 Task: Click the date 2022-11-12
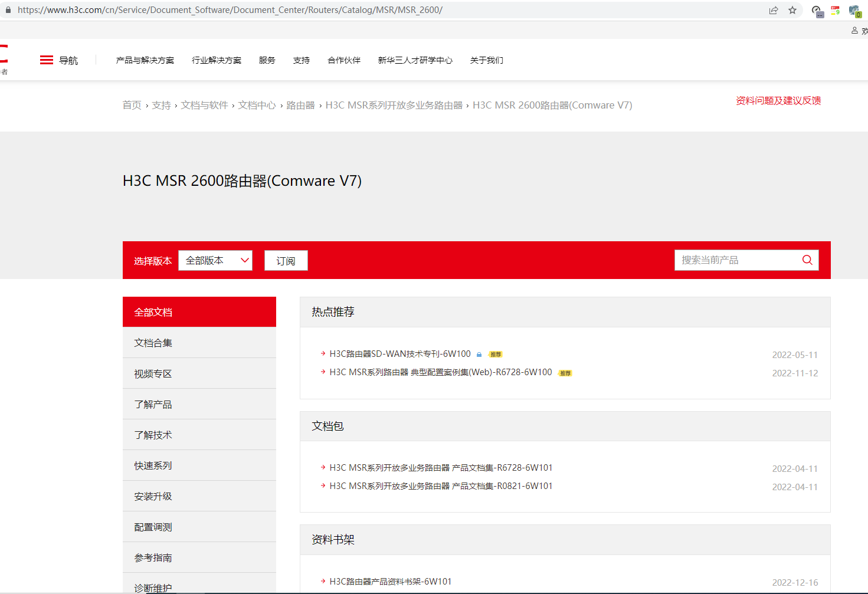tap(795, 373)
